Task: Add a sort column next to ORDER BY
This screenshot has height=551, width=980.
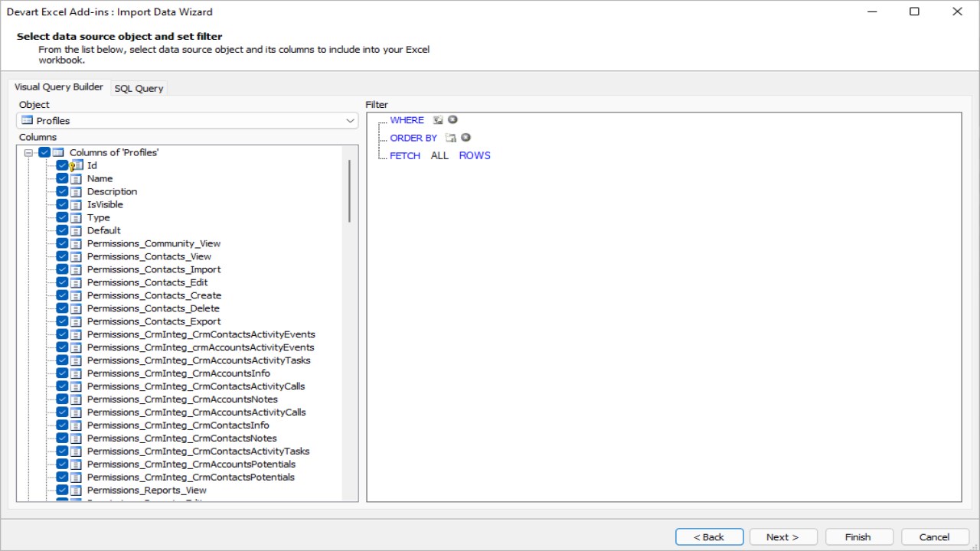Action: (451, 138)
